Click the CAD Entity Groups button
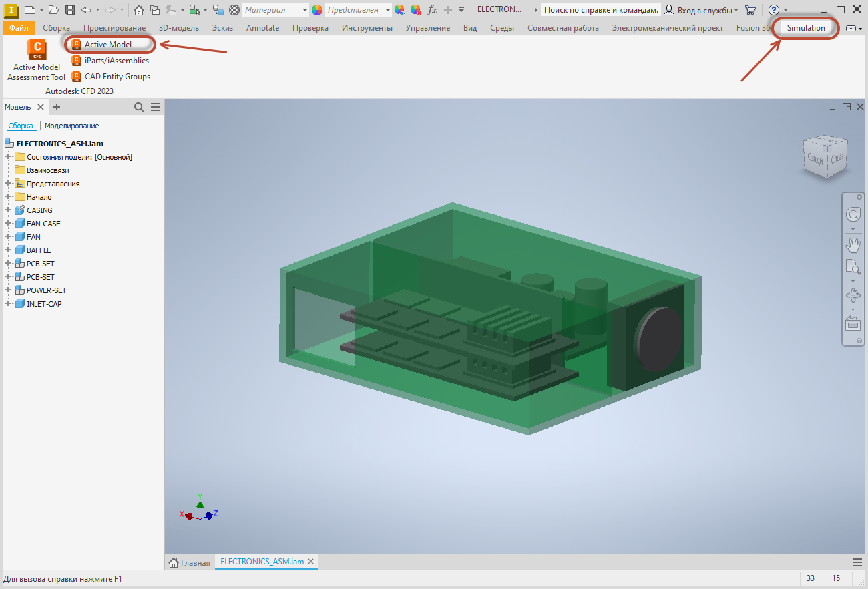This screenshot has width=868, height=589. pyautogui.click(x=111, y=77)
